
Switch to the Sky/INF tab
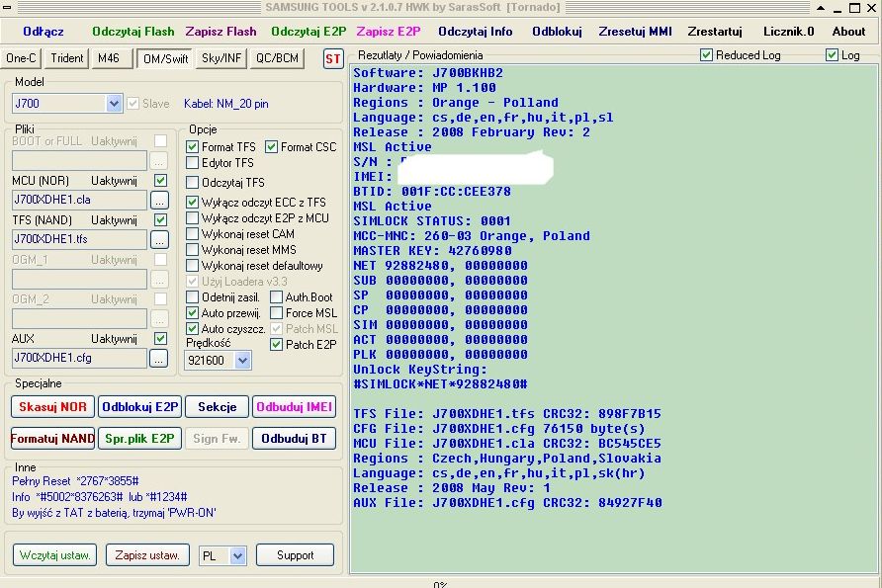[221, 58]
